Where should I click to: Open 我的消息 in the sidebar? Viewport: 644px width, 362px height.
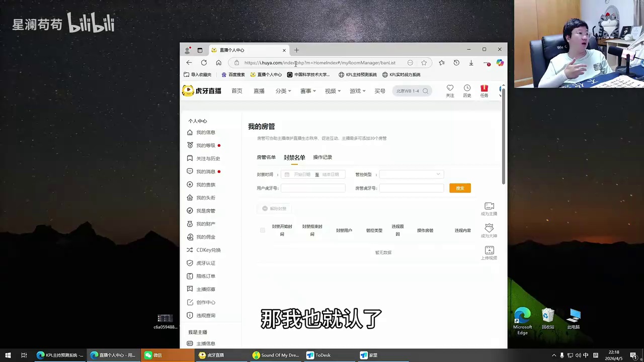click(x=205, y=171)
